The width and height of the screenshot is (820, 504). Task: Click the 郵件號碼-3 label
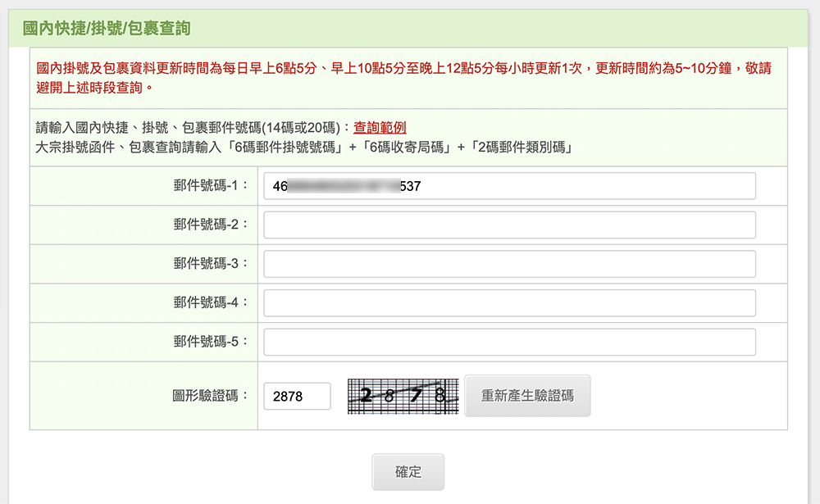[211, 264]
